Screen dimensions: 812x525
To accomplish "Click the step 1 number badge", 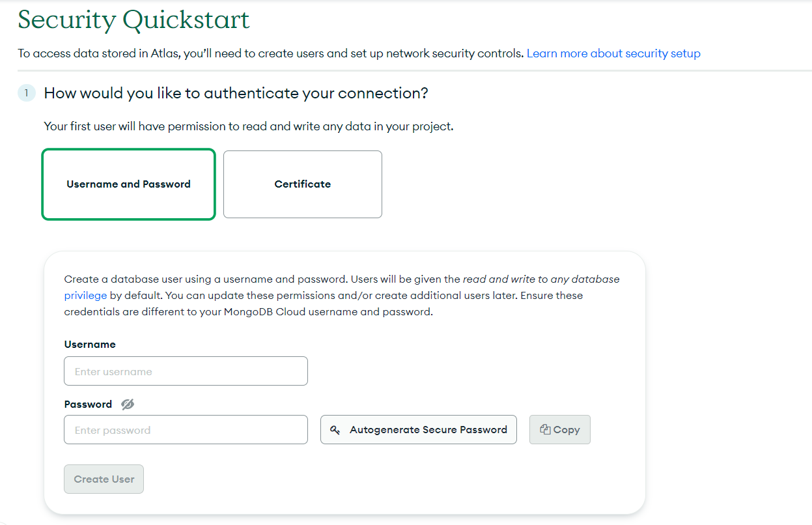I will click(x=27, y=93).
